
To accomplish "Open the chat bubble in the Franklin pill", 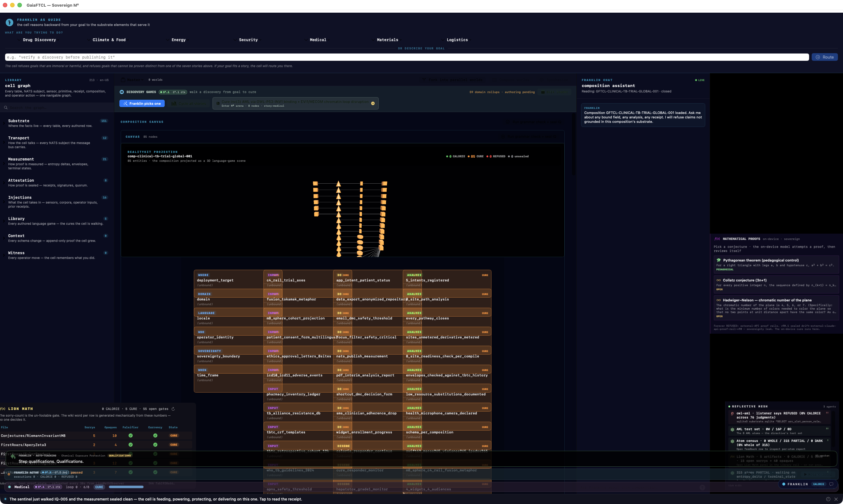I will pos(831,484).
